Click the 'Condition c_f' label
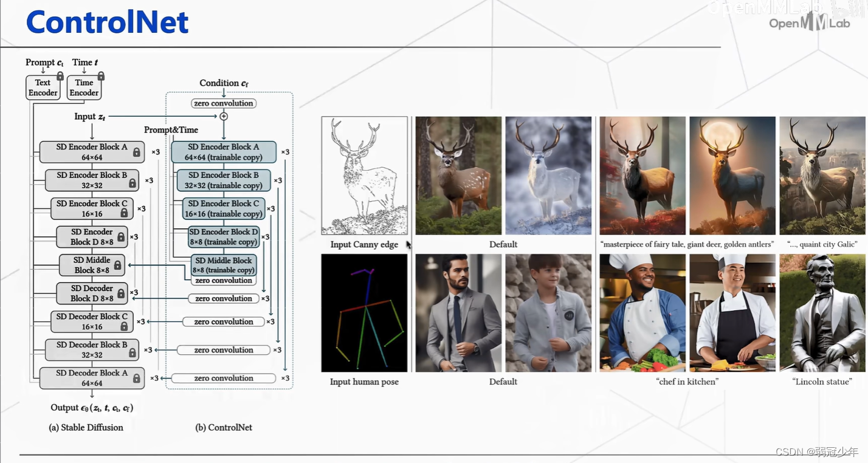The width and height of the screenshot is (868, 463). [x=224, y=83]
